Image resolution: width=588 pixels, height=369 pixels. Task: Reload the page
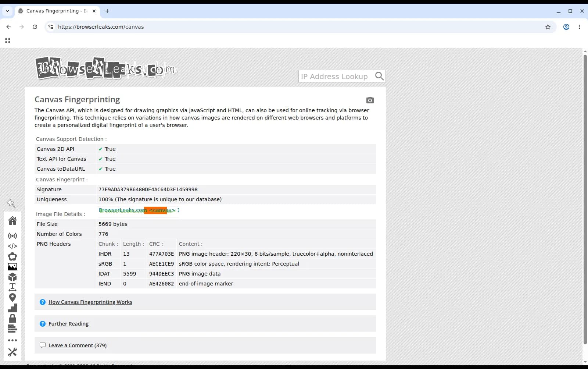pos(35,27)
